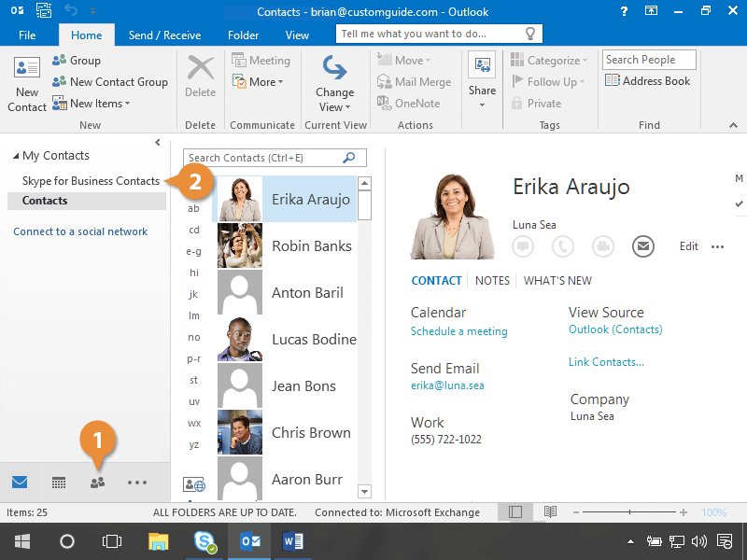This screenshot has width=747, height=560.
Task: Click Connect to a social network
Action: click(80, 231)
